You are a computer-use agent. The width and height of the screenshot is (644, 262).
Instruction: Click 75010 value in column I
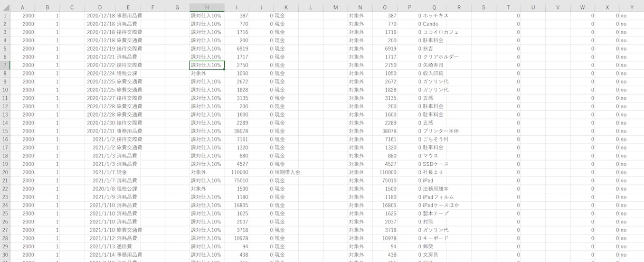click(x=236, y=181)
